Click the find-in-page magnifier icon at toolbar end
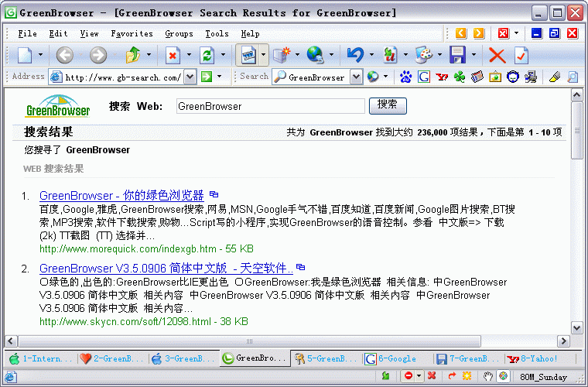This screenshot has height=387, width=588. point(573,77)
